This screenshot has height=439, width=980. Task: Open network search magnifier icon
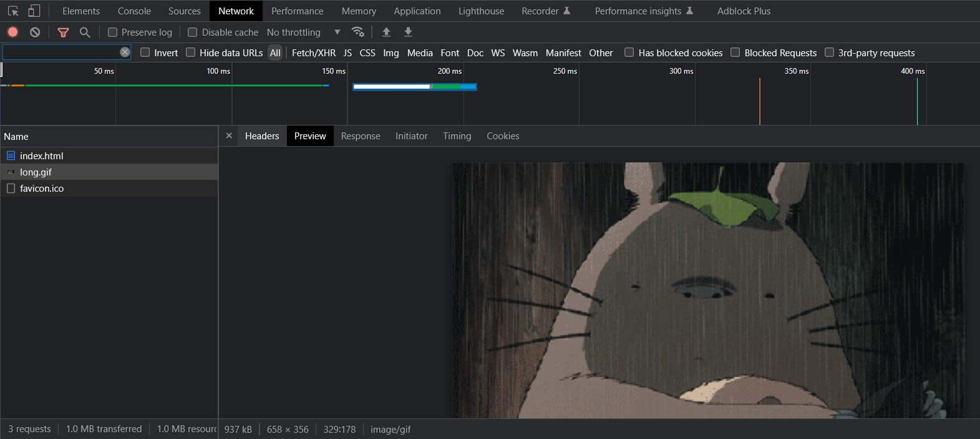(85, 32)
